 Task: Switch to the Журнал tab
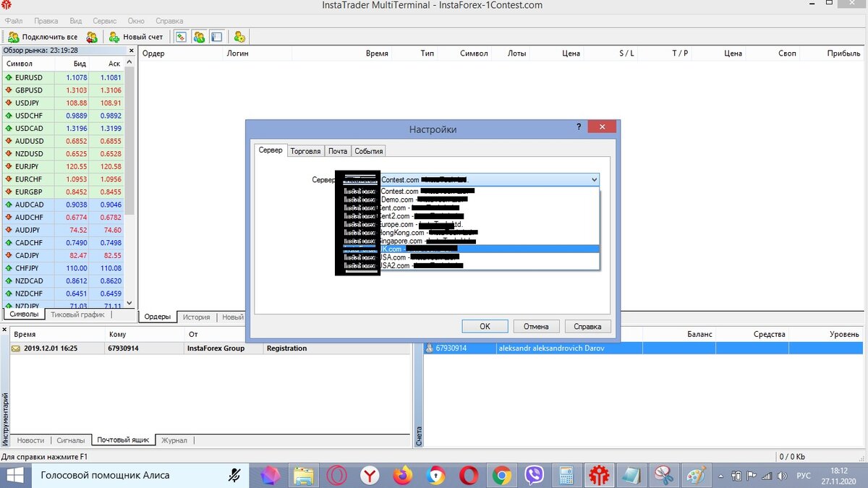point(174,440)
